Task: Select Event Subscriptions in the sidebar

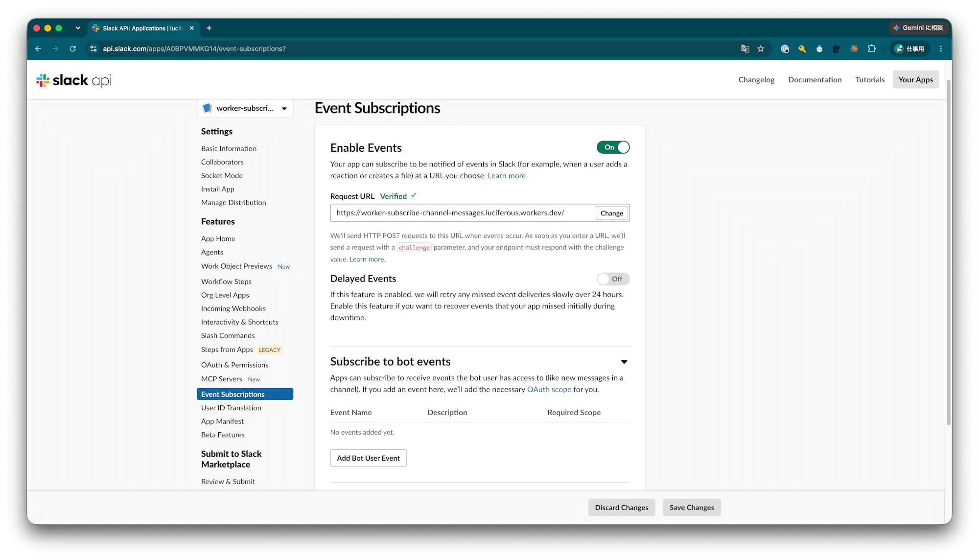Action: 245,394
